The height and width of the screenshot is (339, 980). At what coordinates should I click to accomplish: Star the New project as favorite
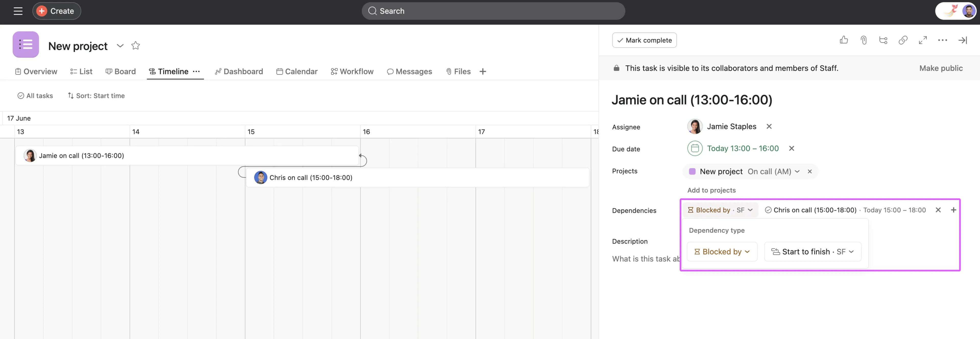[x=136, y=46]
